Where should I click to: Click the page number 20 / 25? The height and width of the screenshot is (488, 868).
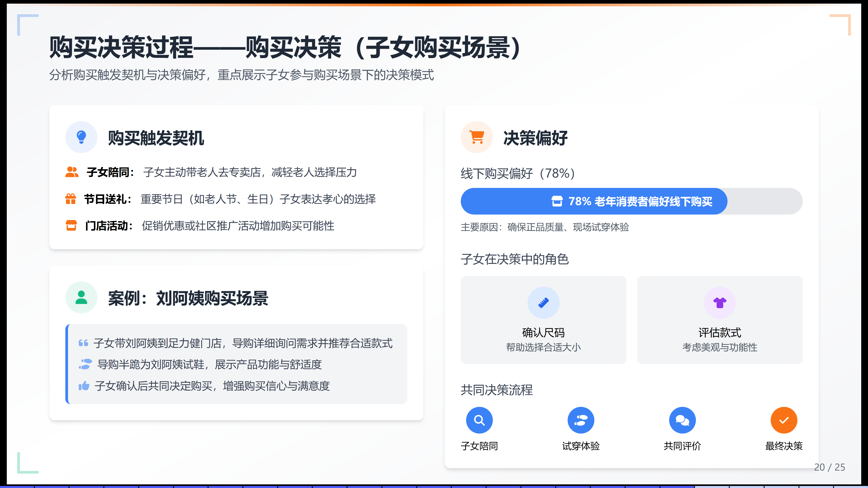[x=829, y=467]
